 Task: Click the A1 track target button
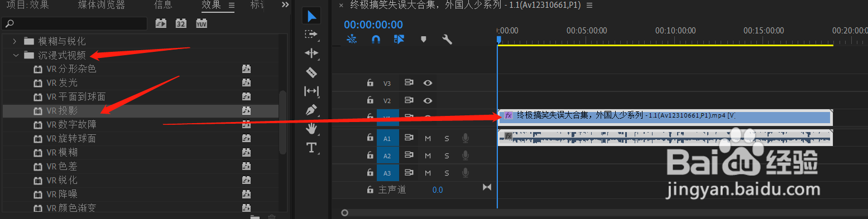pyautogui.click(x=387, y=138)
